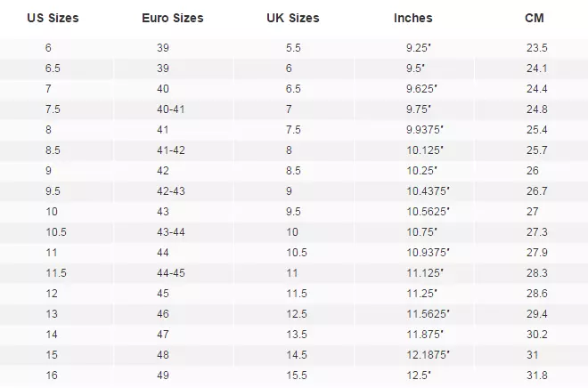Click the Euro Sizes column header
588x388 pixels.
173,18
